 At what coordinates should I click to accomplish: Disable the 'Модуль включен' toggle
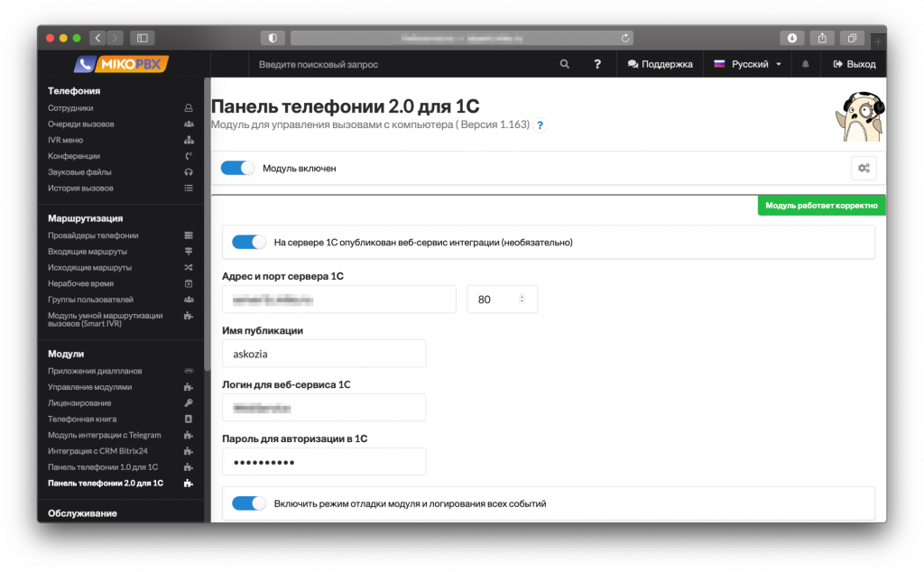(238, 168)
